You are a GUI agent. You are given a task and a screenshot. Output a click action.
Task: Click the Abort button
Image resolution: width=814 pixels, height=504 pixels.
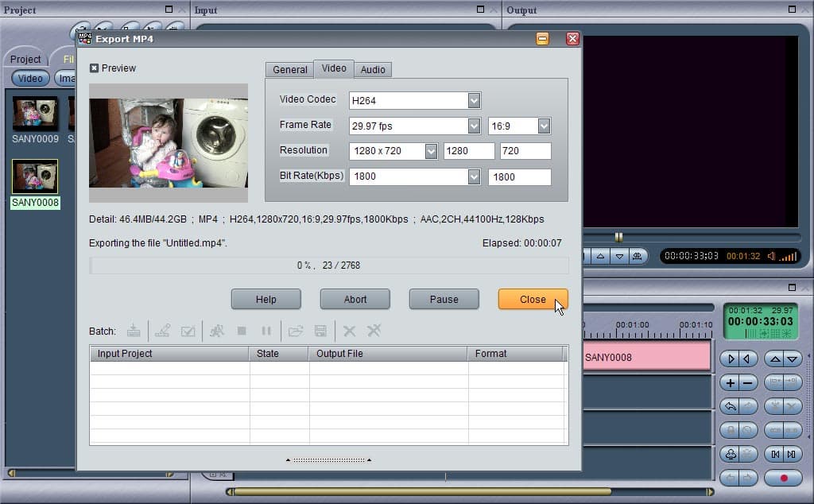(355, 300)
